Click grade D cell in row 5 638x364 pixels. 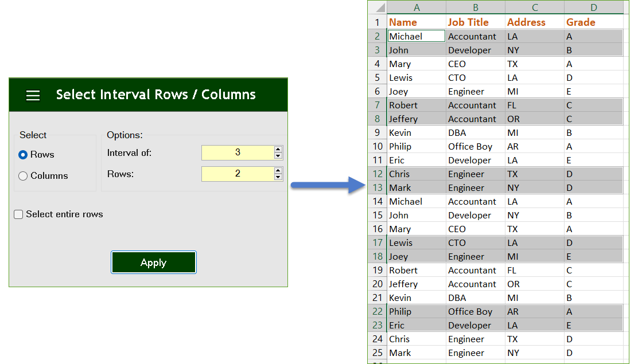pos(594,78)
